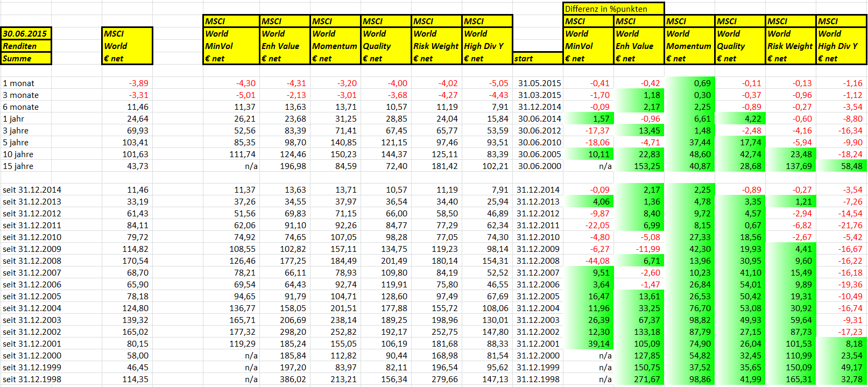Viewport: 868px width, 387px height.
Task: Click the 54,01 Quality difference cell
Action: click(x=740, y=284)
